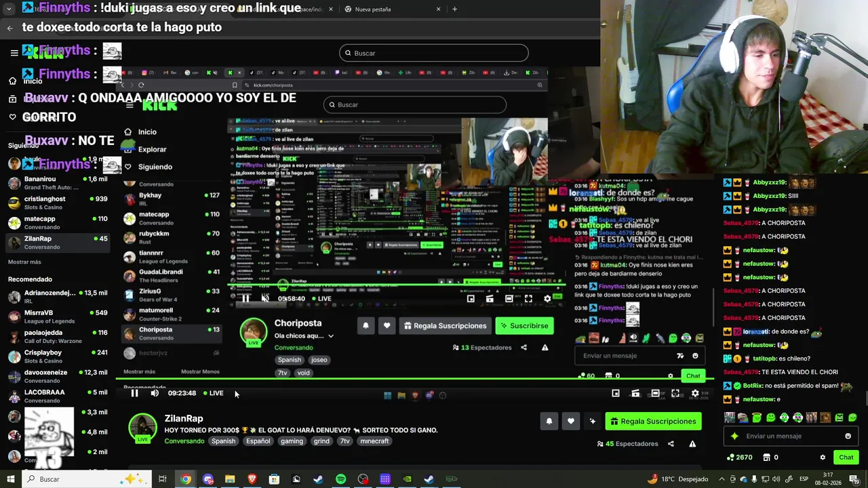Image resolution: width=868 pixels, height=488 pixels.
Task: Expand Mostrar más in inner sidebar
Action: point(139,372)
